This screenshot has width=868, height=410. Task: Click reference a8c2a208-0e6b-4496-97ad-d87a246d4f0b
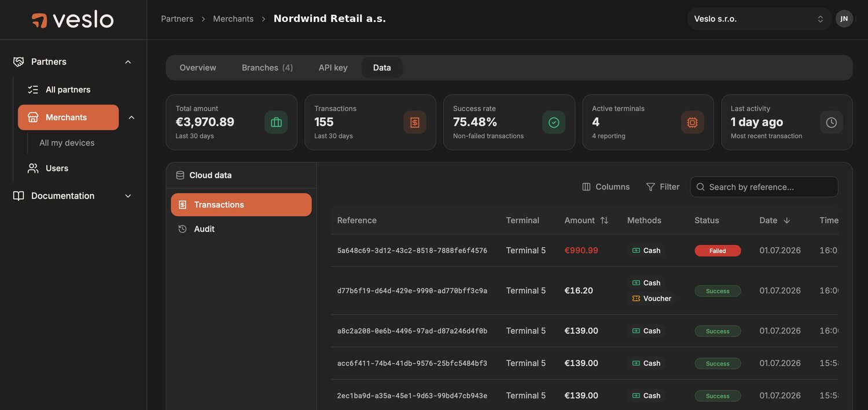point(412,331)
